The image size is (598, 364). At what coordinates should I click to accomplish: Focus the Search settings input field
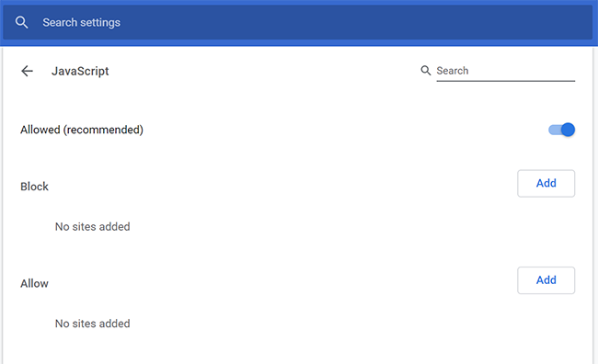click(297, 22)
